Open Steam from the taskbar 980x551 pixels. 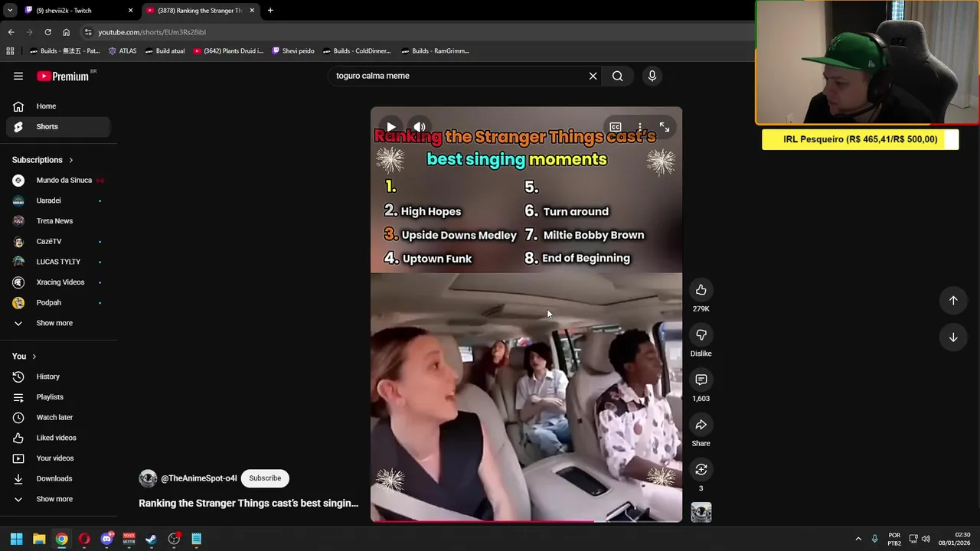(151, 539)
